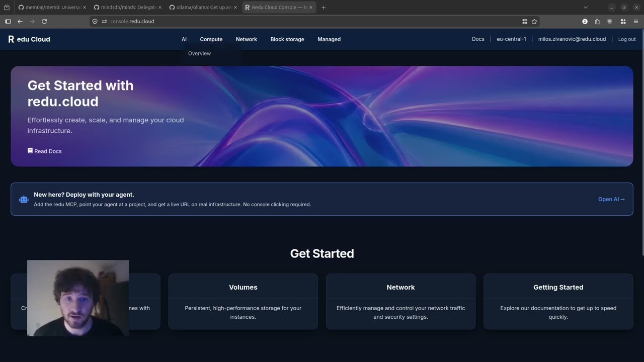Bookmark this page with the star icon

point(534,22)
